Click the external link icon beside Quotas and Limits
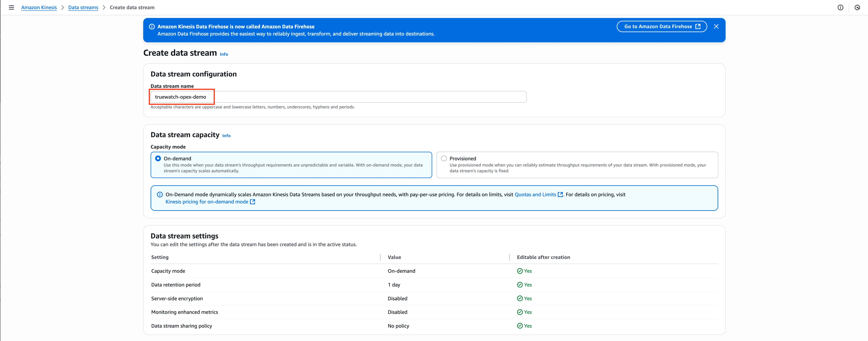Screen dimensions: 868x341 (x=560, y=194)
